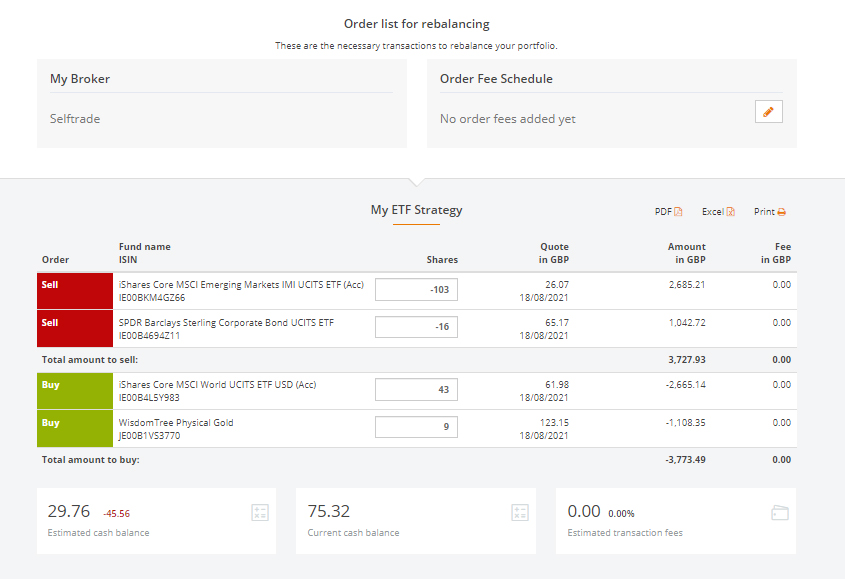Click the SPDR Barclays Sterling Corporate Bond fund name

[x=226, y=322]
